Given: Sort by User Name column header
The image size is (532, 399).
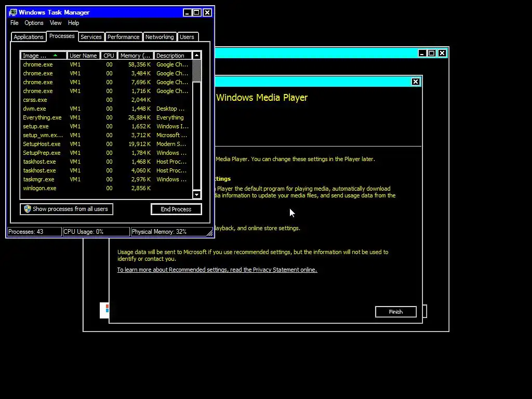Looking at the screenshot, I should 84,55.
